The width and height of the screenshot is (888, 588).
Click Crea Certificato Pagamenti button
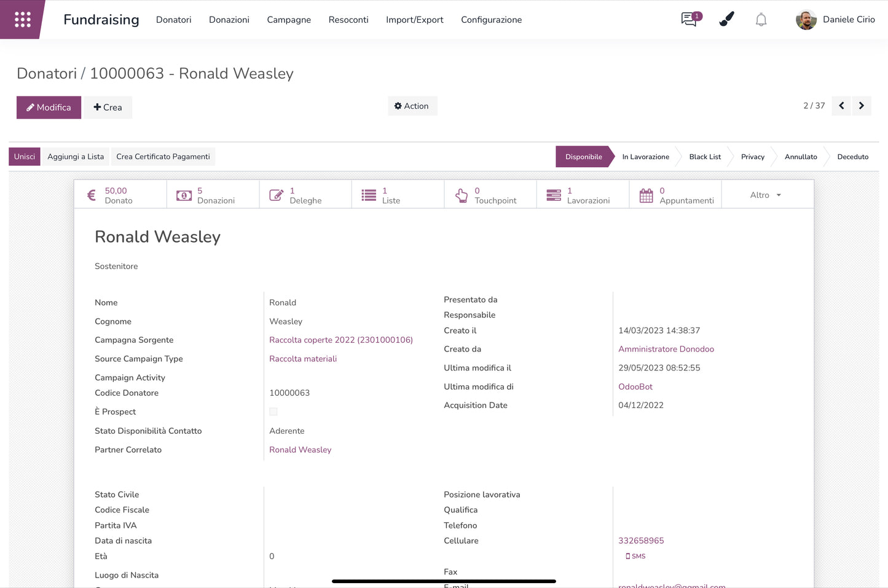[163, 157]
